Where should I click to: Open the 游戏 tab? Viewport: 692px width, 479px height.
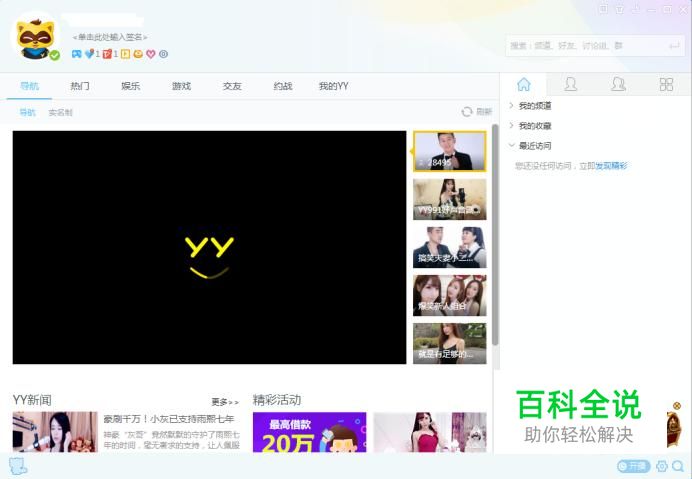(x=181, y=86)
